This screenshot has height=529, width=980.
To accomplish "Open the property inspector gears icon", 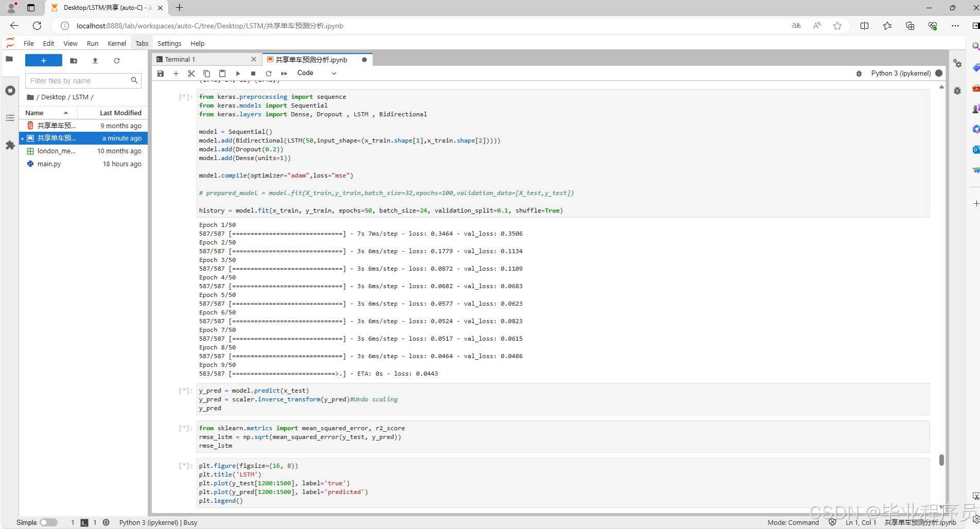I will click(x=957, y=63).
